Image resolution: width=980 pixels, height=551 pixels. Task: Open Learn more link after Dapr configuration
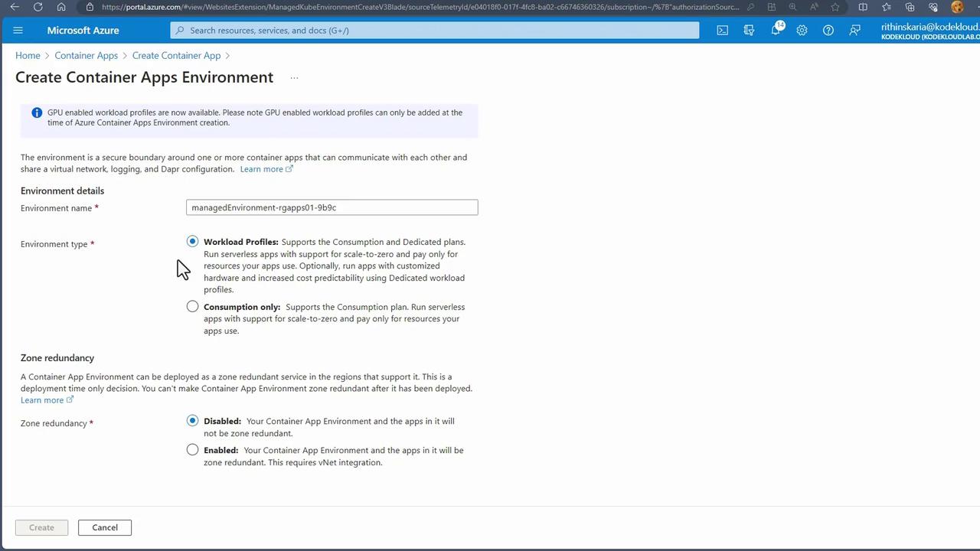pos(266,169)
